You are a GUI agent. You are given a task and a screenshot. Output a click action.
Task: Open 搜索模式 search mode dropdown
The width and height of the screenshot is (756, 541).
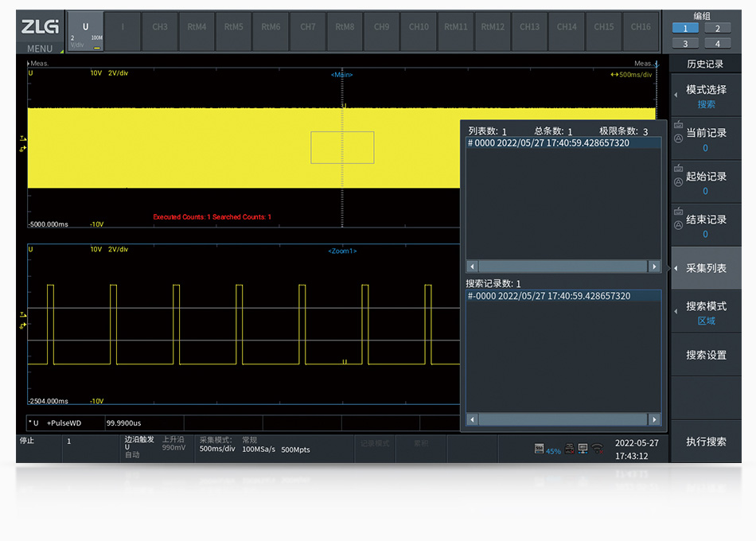706,312
